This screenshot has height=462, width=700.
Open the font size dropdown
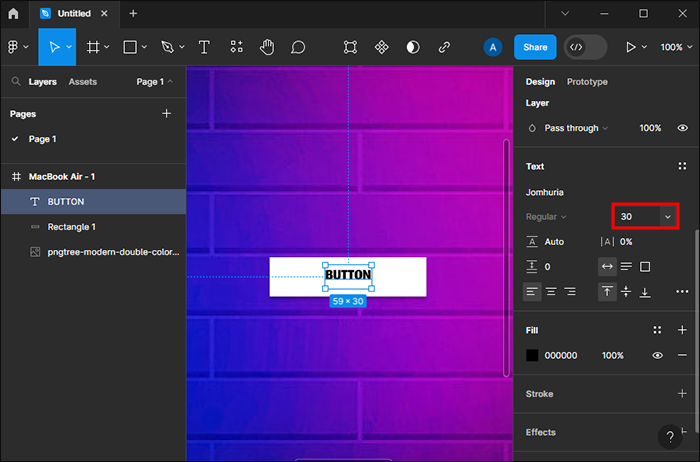point(668,216)
